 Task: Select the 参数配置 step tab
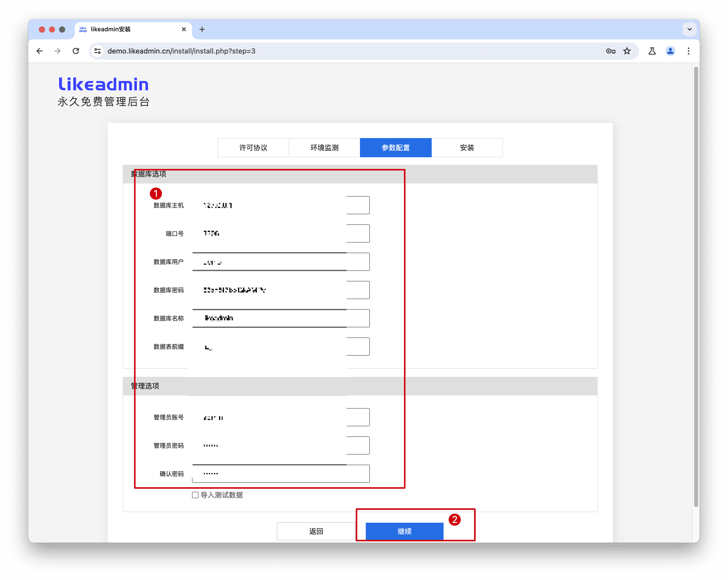396,147
